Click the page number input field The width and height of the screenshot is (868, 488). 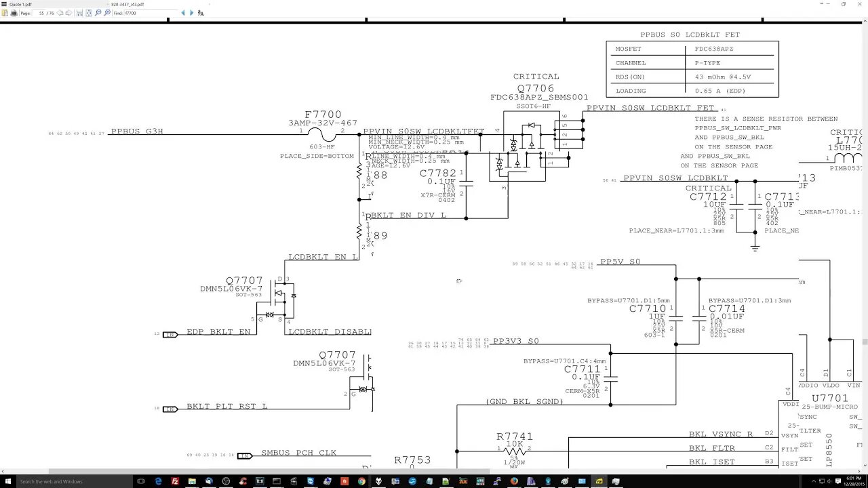click(39, 13)
